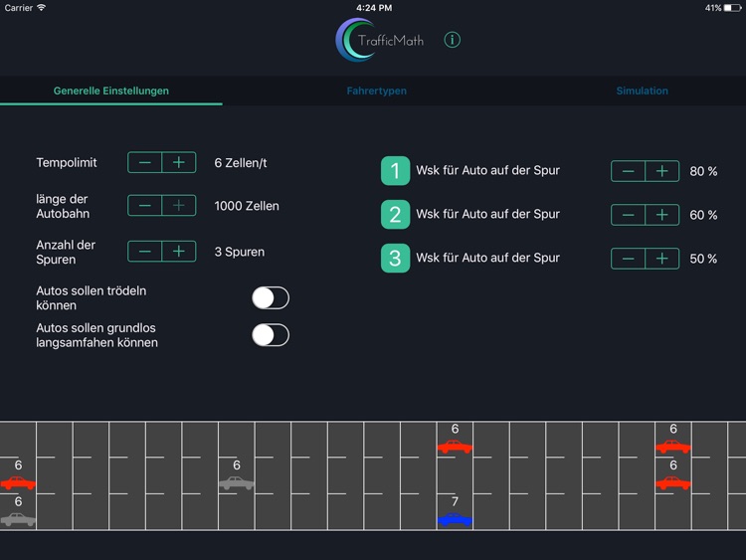The width and height of the screenshot is (746, 560).
Task: Enable 'Autos sollen trödeln können' switch
Action: [270, 298]
